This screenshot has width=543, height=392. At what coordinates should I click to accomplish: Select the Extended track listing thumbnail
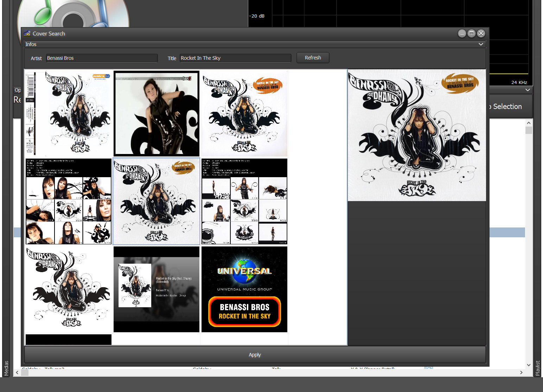156,289
